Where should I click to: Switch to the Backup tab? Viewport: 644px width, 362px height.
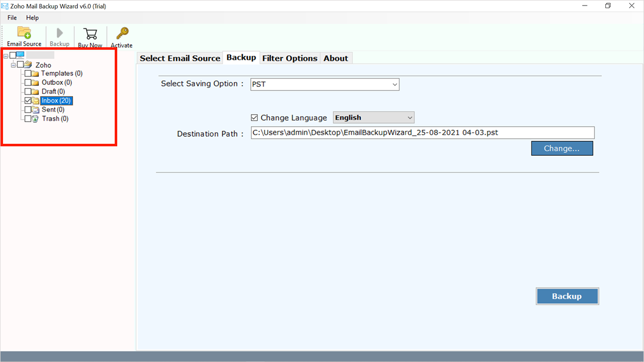pyautogui.click(x=242, y=57)
